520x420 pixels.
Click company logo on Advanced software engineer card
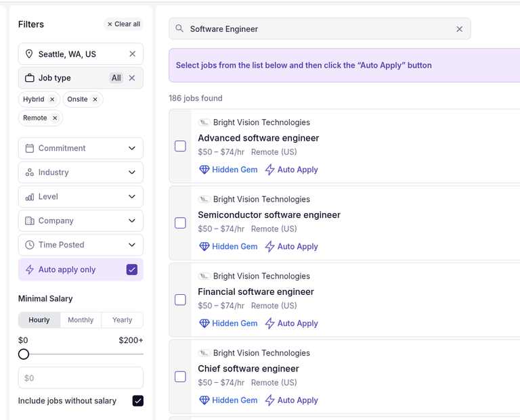204,122
